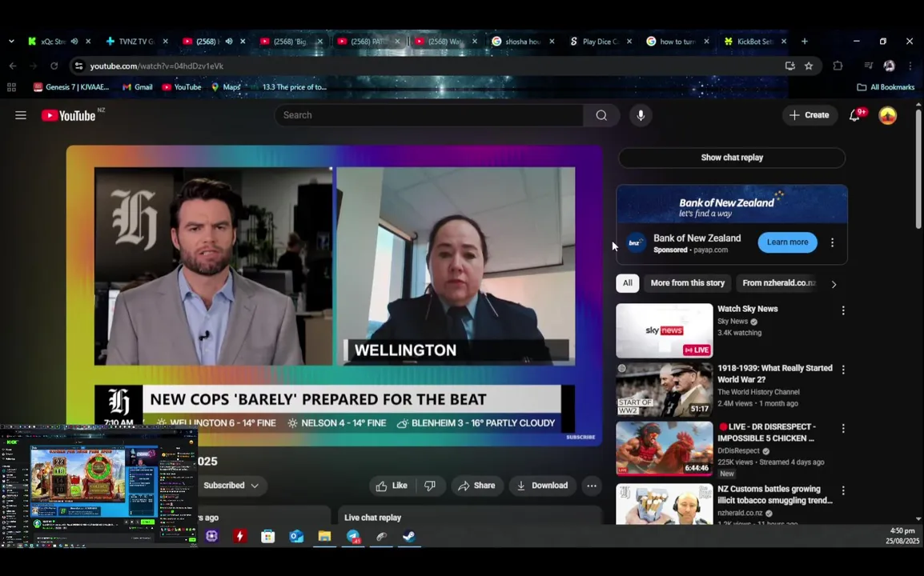The width and height of the screenshot is (924, 576).
Task: Click the Create button
Action: point(809,115)
